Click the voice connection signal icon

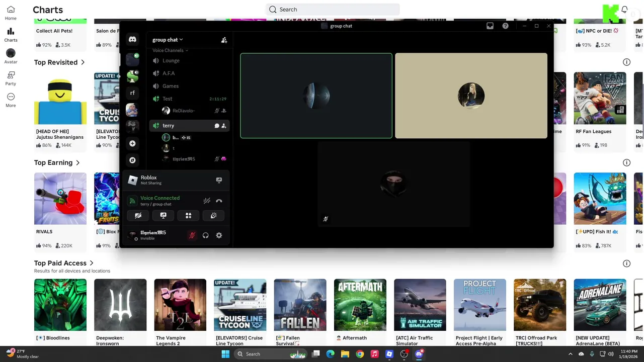pyautogui.click(x=132, y=201)
